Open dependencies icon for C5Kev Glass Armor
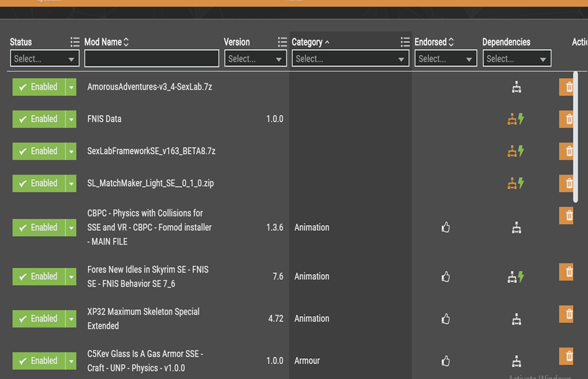 [516, 361]
